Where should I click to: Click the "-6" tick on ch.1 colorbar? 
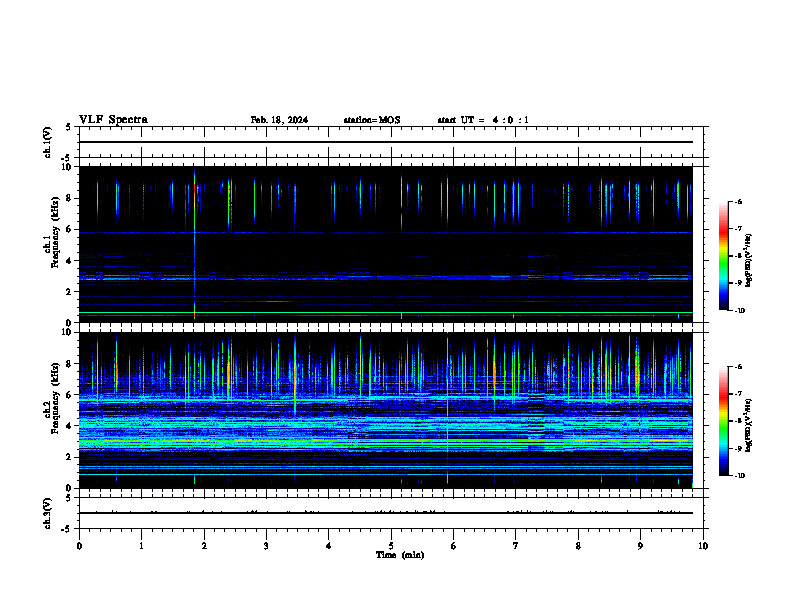[x=738, y=202]
